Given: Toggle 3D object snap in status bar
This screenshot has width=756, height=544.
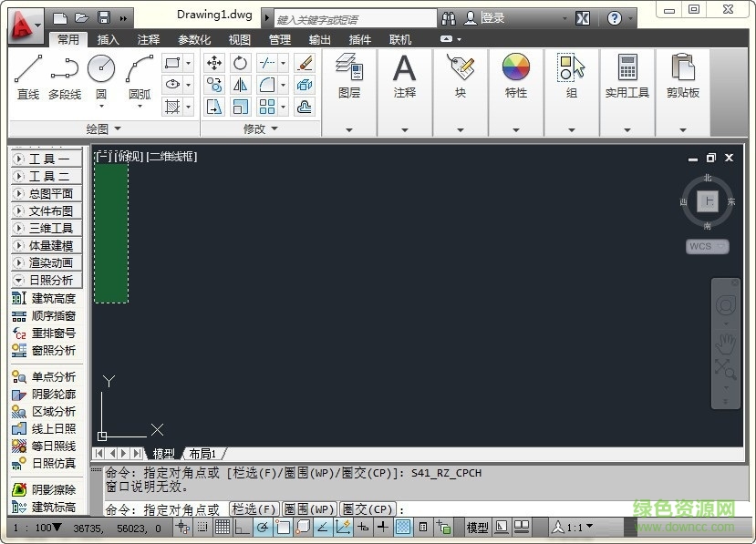Looking at the screenshot, I should (x=304, y=528).
